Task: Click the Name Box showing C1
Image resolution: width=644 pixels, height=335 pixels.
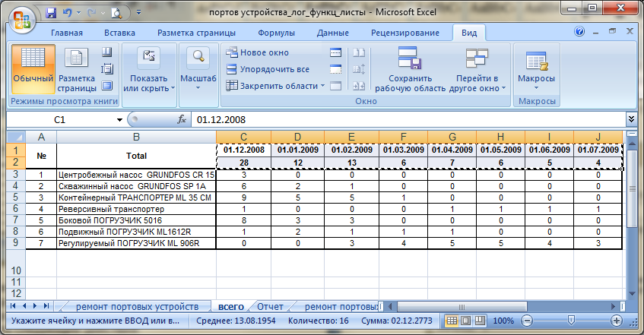Action: pyautogui.click(x=60, y=120)
